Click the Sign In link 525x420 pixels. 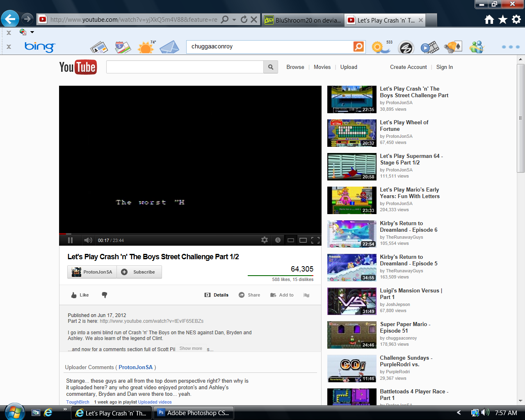(x=445, y=67)
